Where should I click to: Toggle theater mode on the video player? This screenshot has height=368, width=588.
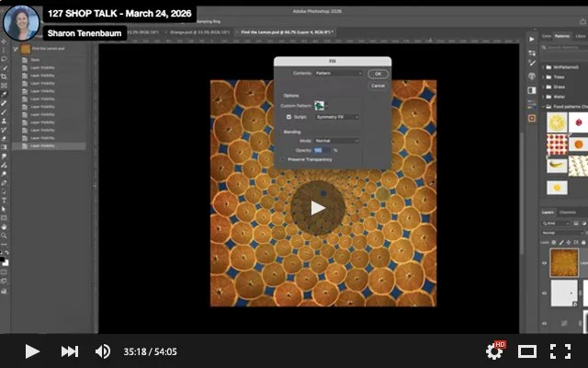tap(526, 351)
